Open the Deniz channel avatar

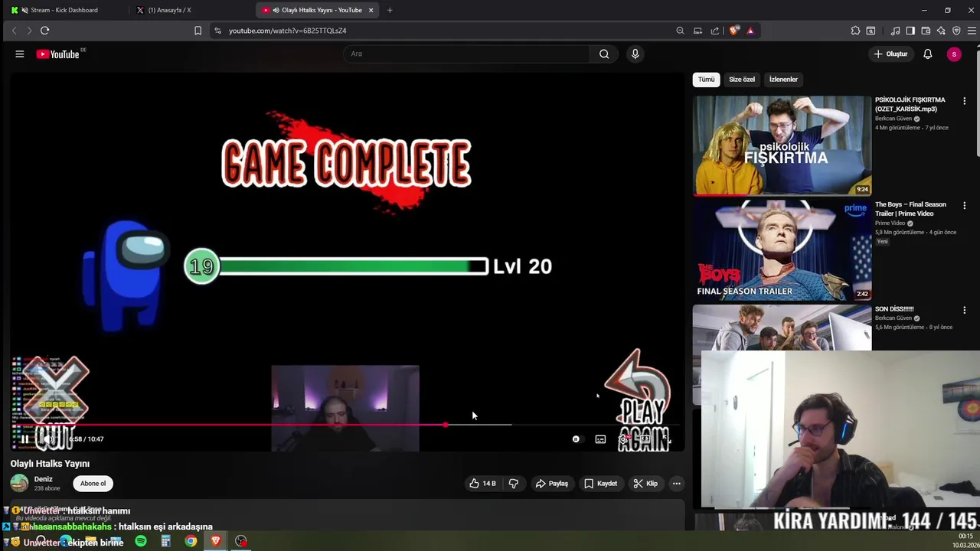click(19, 483)
